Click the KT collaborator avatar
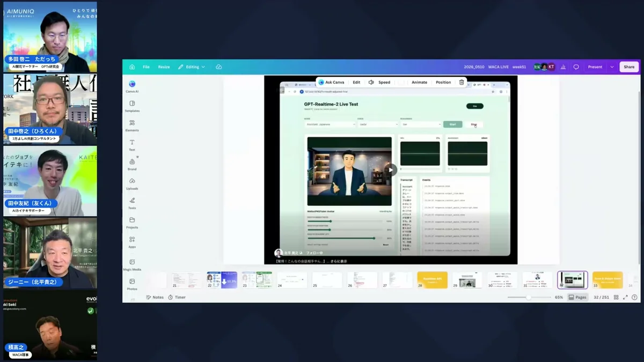Screen dimensions: 644x362 pos(551,67)
